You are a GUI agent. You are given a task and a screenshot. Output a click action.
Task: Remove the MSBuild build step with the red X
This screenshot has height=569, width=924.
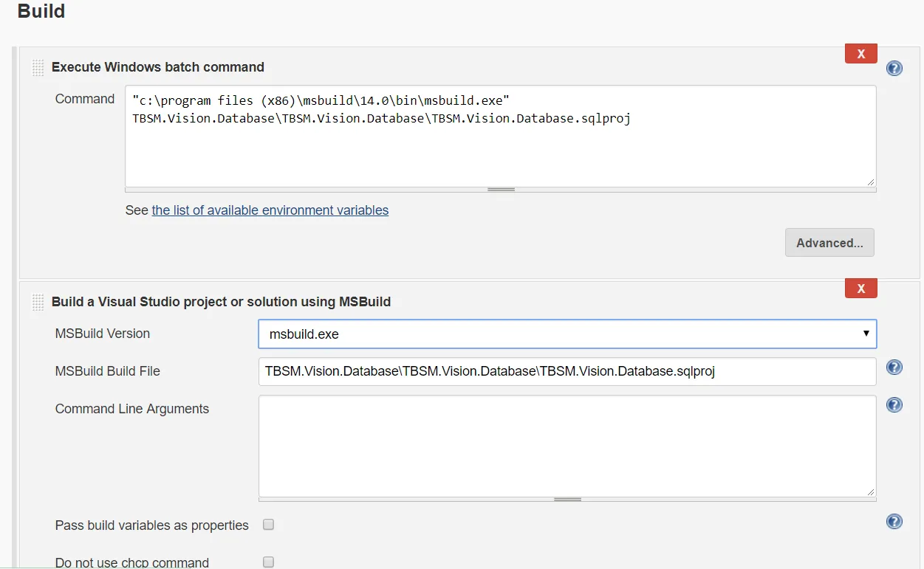(x=860, y=289)
